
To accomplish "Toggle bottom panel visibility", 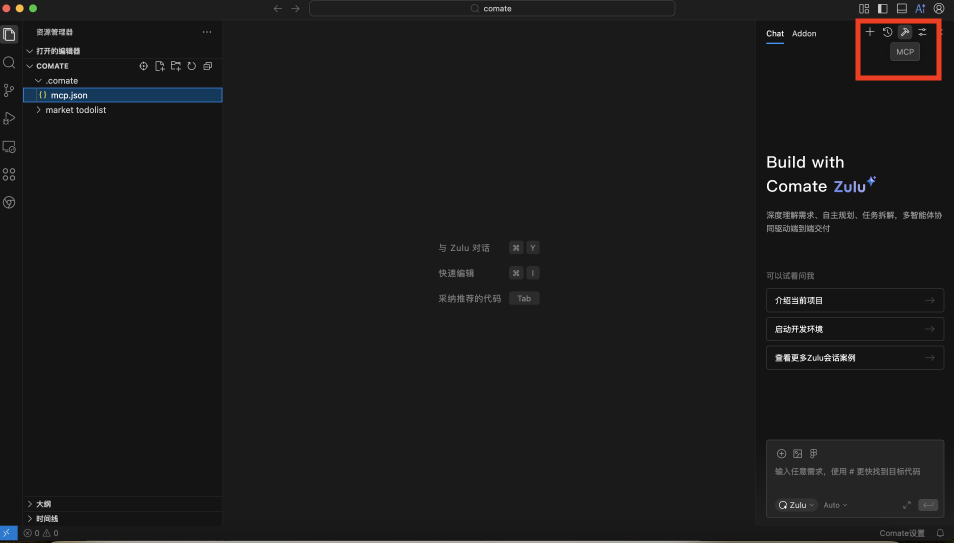I will coord(902,9).
